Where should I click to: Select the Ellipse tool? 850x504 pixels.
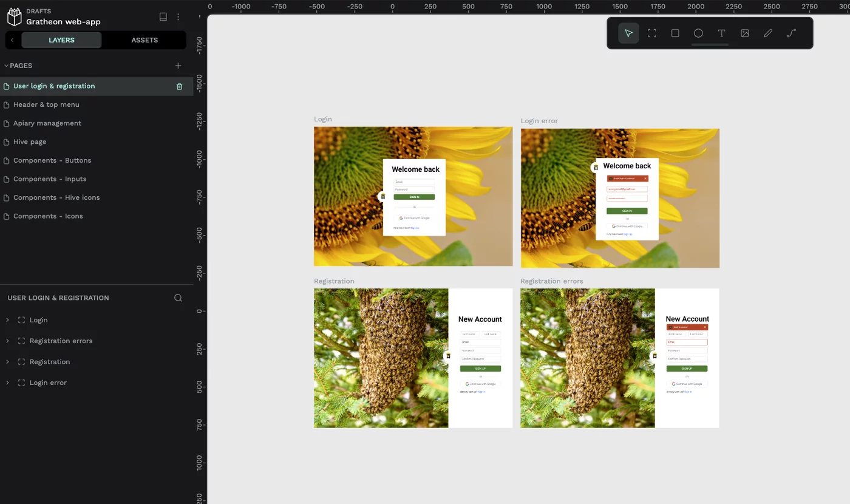coord(698,33)
